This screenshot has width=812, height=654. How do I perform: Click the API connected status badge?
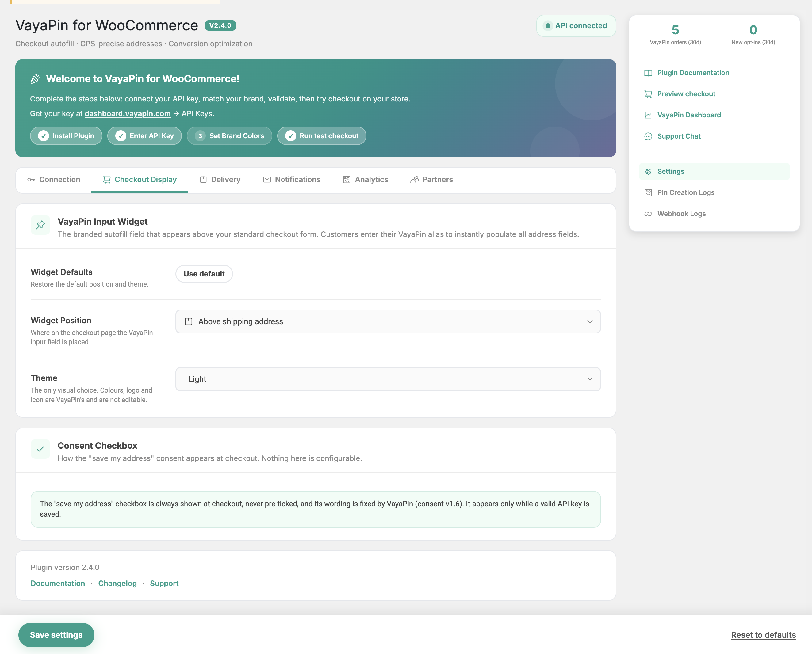[576, 26]
